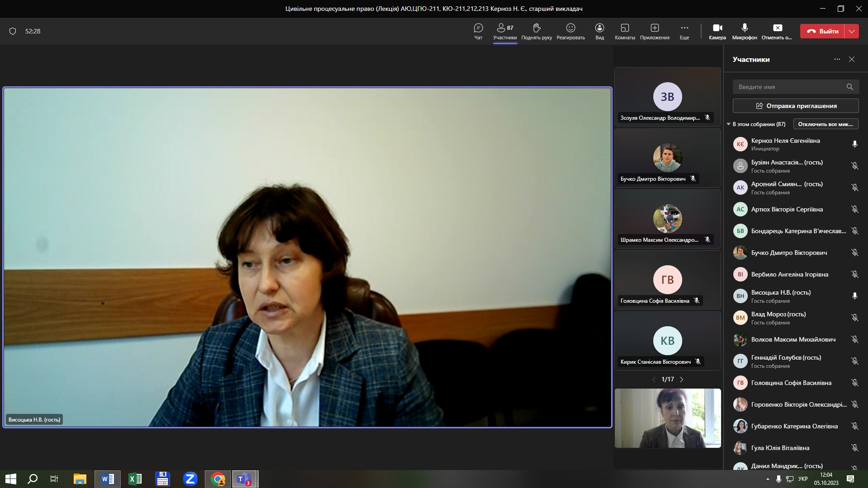Viewport: 868px width, 488px height.
Task: Click the search magnifier icon
Action: (x=850, y=87)
